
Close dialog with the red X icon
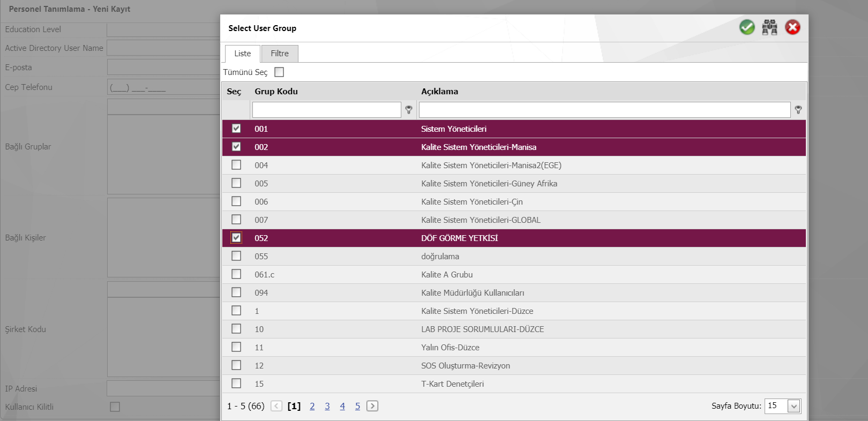point(792,27)
